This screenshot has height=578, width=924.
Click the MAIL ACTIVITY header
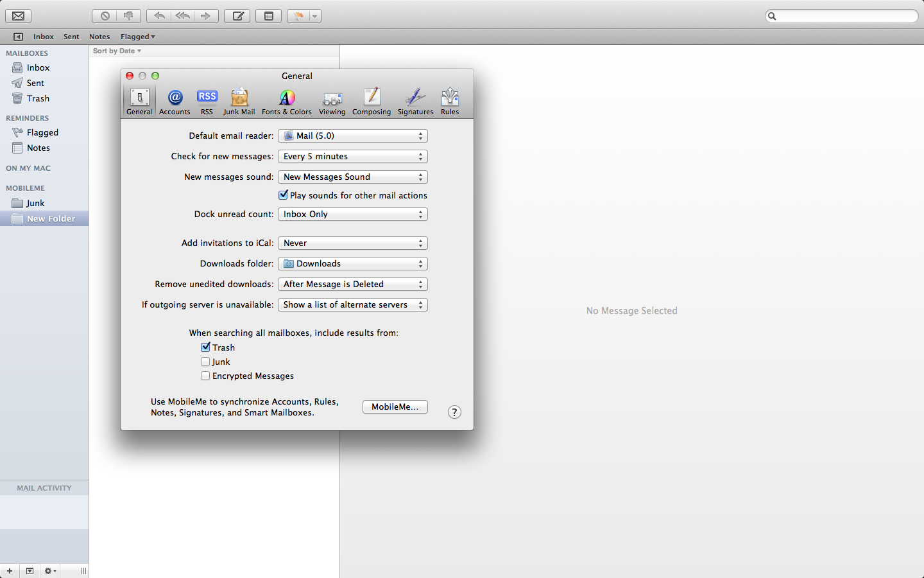(x=44, y=488)
